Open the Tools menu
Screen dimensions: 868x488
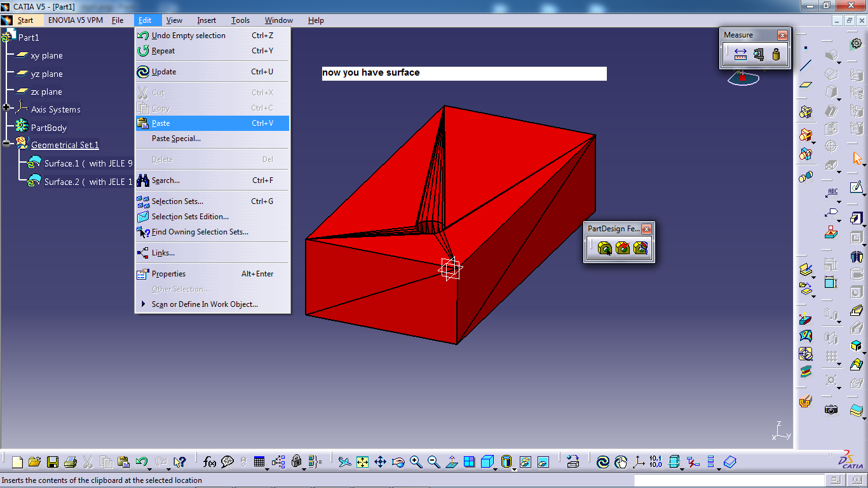(240, 20)
